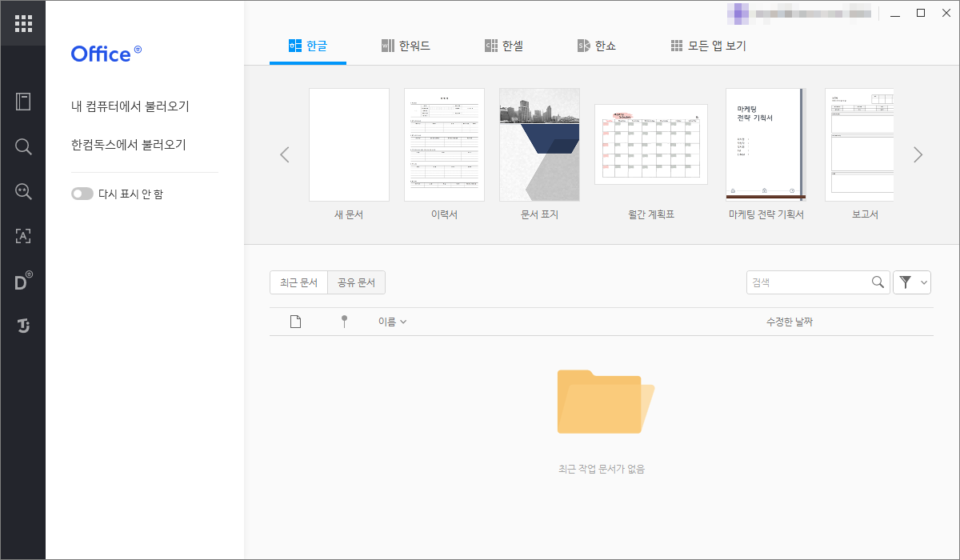Show previous templates with left chevron

click(285, 154)
